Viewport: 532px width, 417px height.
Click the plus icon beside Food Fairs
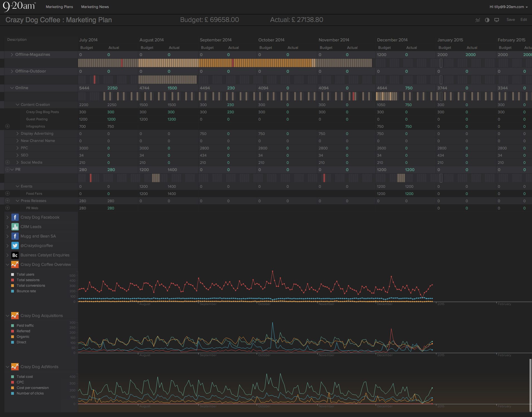click(8, 193)
